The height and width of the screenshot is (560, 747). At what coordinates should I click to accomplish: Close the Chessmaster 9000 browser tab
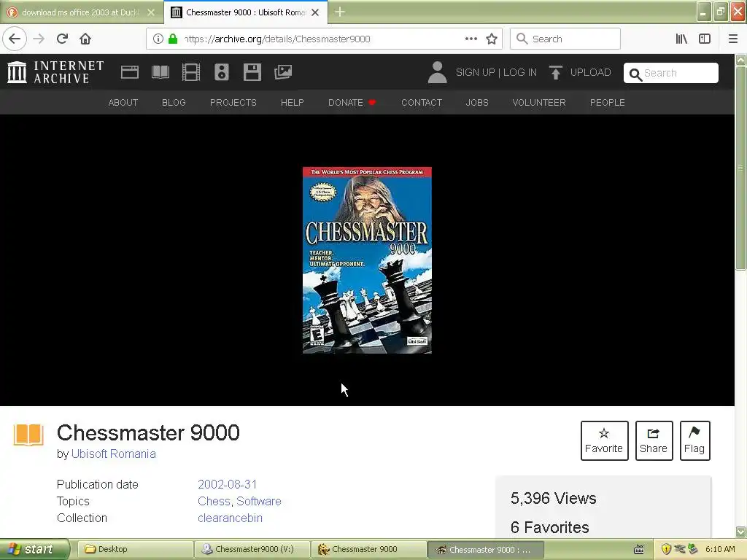point(315,12)
